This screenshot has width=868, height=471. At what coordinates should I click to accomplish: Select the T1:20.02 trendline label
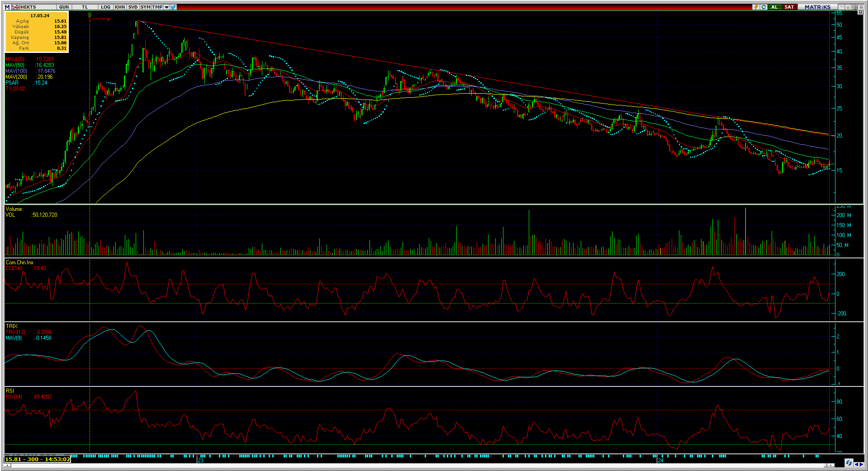click(15, 89)
